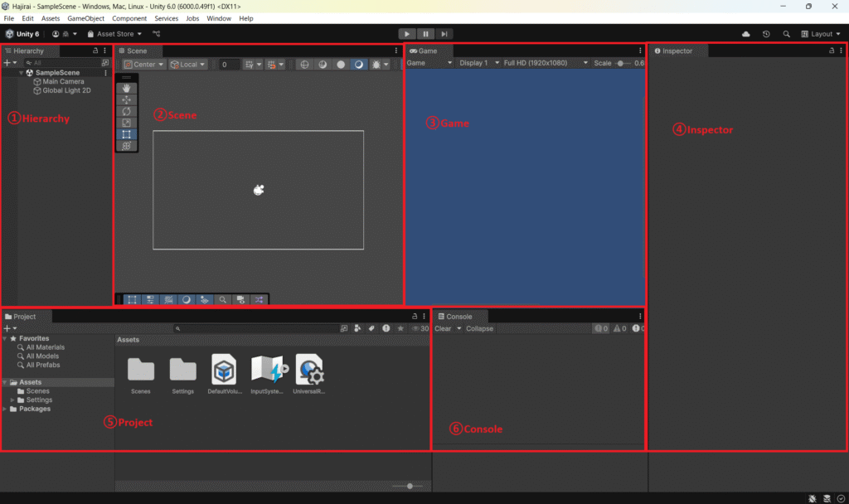Click the search magnifier in top toolbar
Image resolution: width=849 pixels, height=504 pixels.
[786, 33]
